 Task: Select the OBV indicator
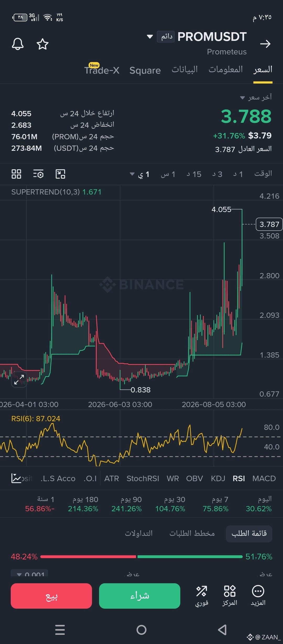click(194, 479)
